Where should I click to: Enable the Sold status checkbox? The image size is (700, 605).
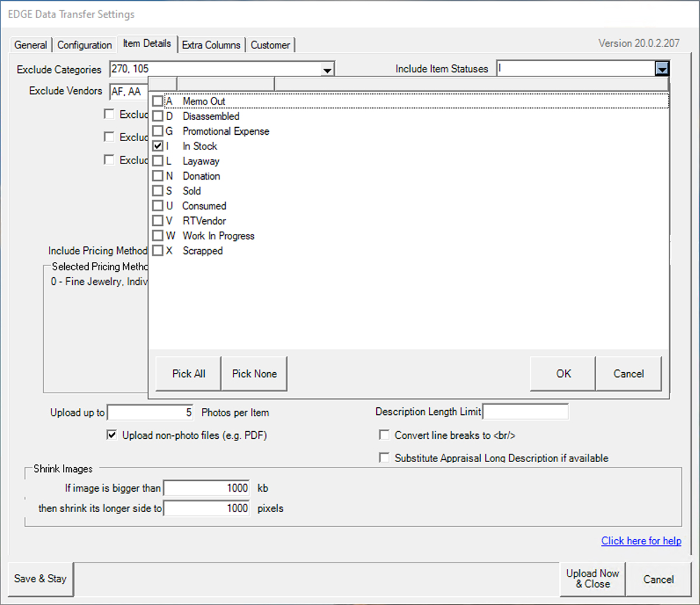[x=157, y=191]
